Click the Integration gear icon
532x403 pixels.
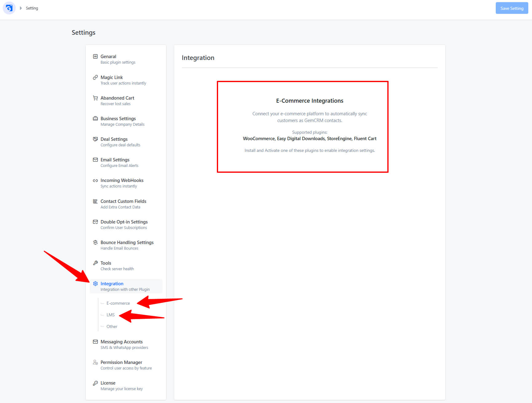click(x=95, y=284)
